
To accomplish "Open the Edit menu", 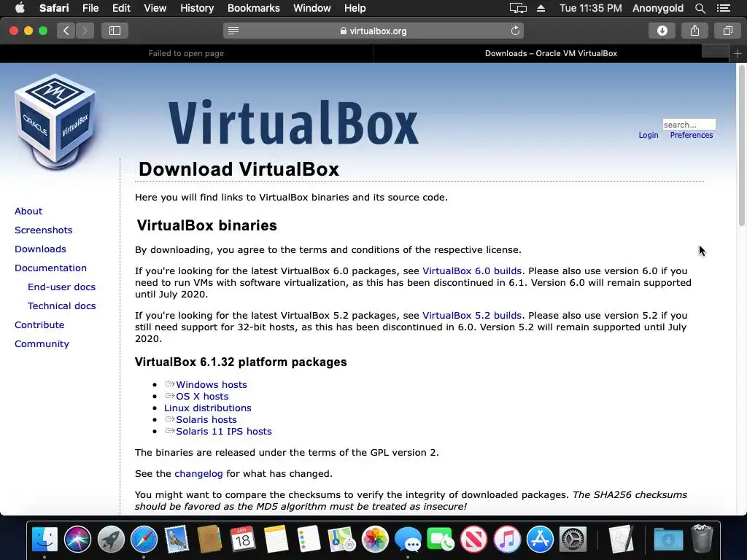I will (121, 8).
